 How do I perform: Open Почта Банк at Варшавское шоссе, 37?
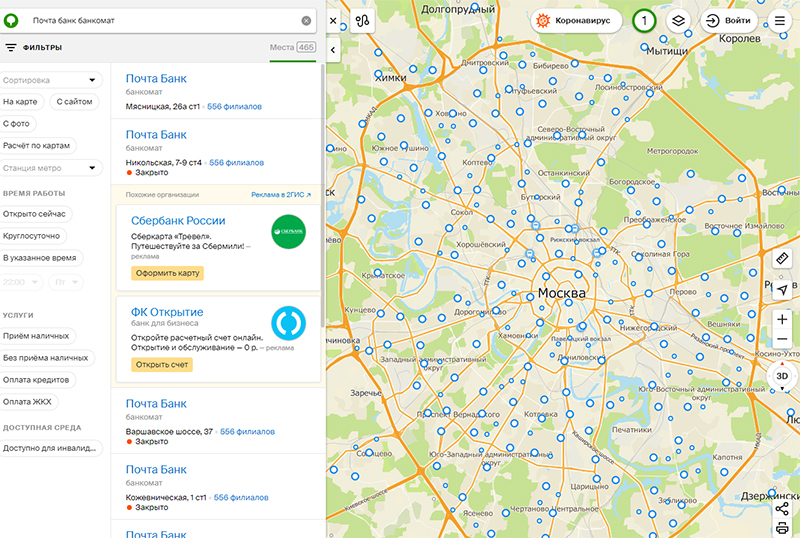pos(156,404)
